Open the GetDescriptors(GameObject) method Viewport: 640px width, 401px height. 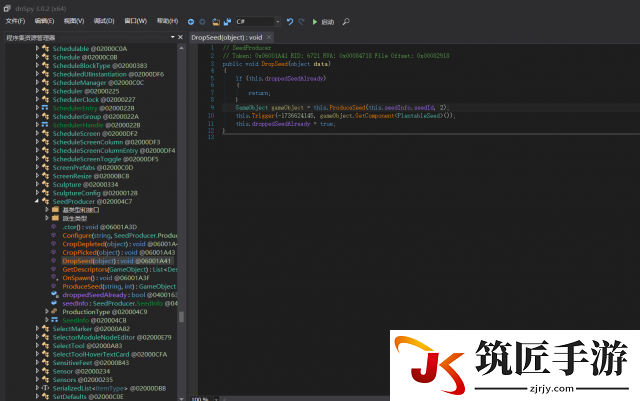120,270
